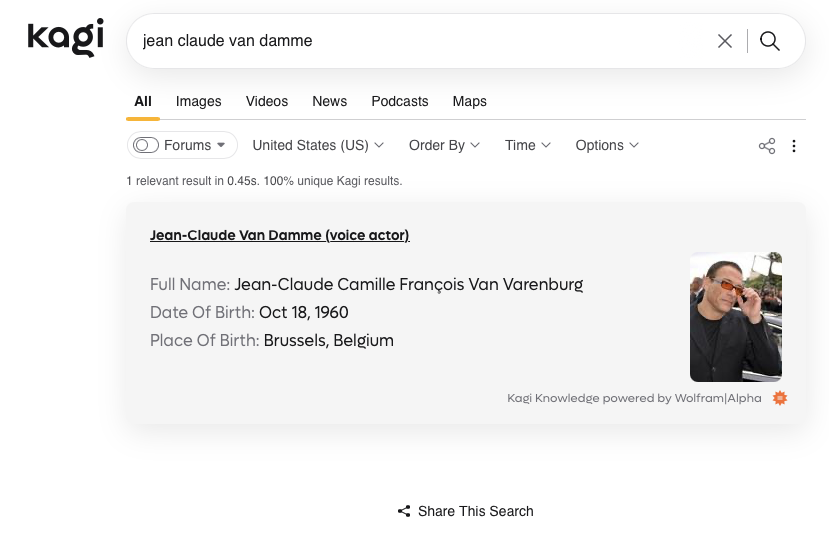829x544 pixels.
Task: Clear the search query with X icon
Action: coord(724,41)
